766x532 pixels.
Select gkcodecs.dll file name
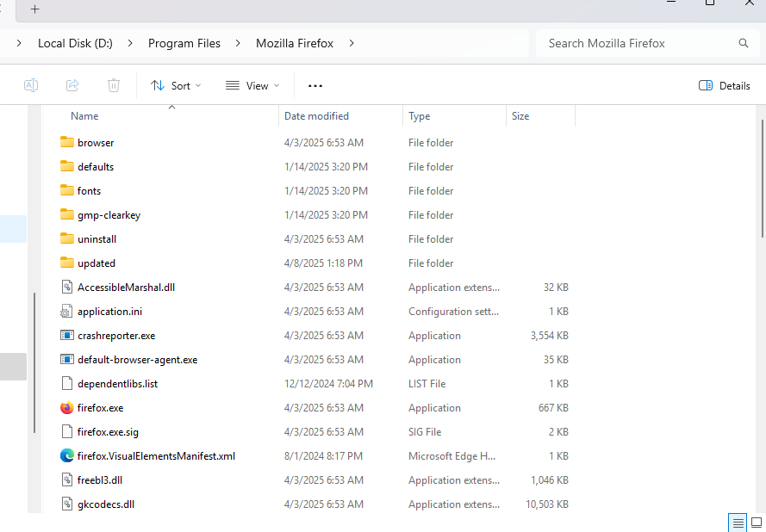(x=106, y=504)
